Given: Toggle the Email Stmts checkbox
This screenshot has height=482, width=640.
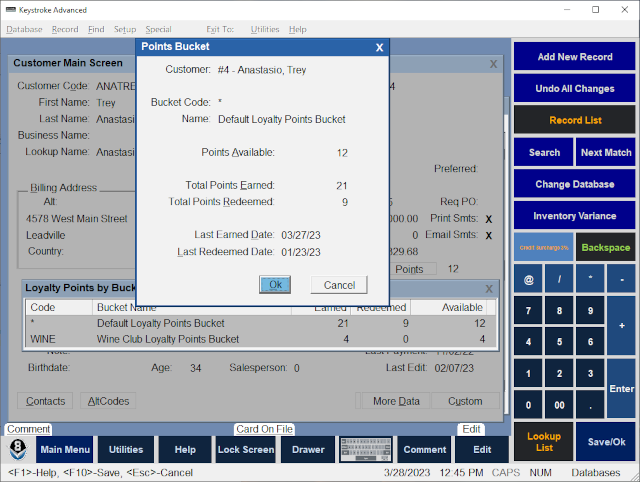Looking at the screenshot, I should click(489, 235).
